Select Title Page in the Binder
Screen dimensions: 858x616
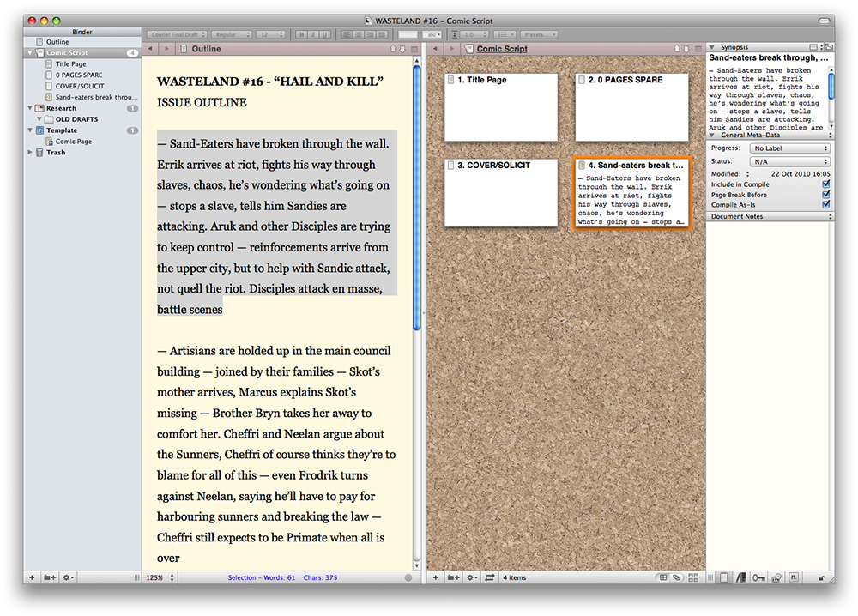coord(70,64)
